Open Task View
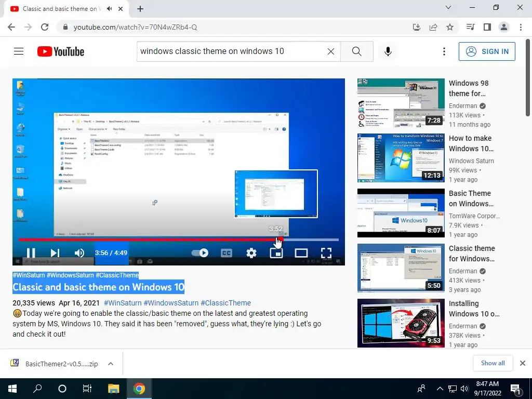532x399 pixels. [87, 389]
